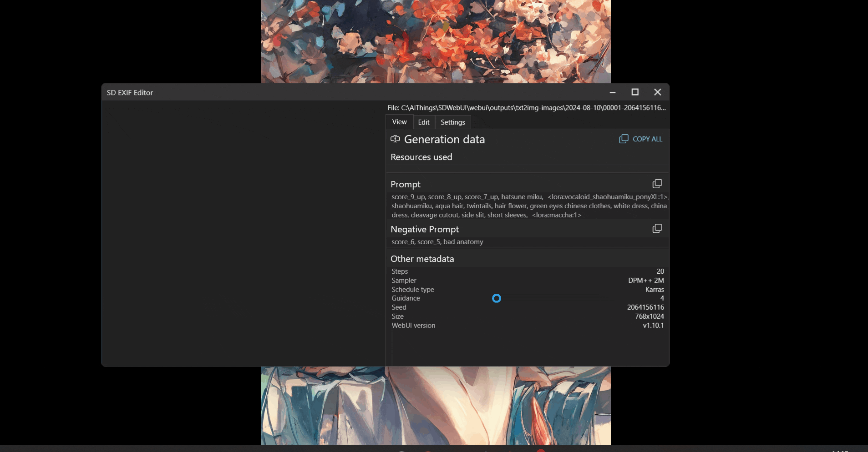
Task: Click the Size value 768x1024
Action: [650, 316]
